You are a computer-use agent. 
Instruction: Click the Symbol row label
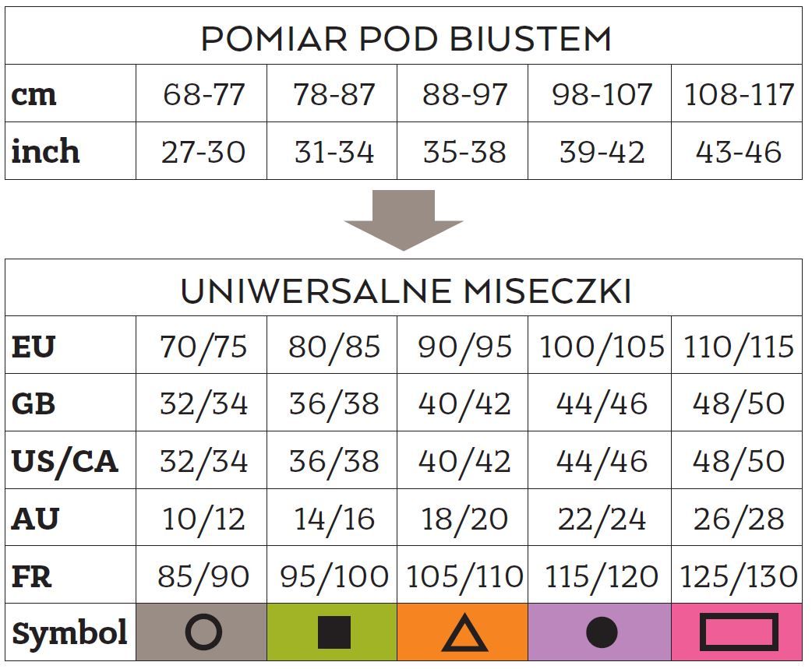69,632
